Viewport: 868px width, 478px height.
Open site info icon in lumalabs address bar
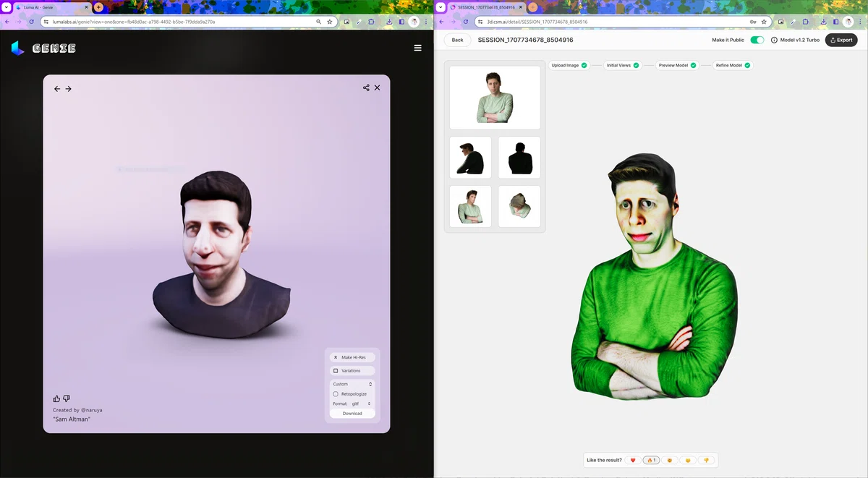[x=47, y=22]
